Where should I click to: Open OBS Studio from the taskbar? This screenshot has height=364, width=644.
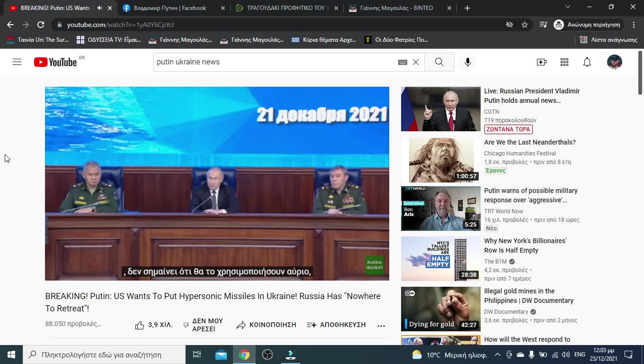[x=268, y=355]
